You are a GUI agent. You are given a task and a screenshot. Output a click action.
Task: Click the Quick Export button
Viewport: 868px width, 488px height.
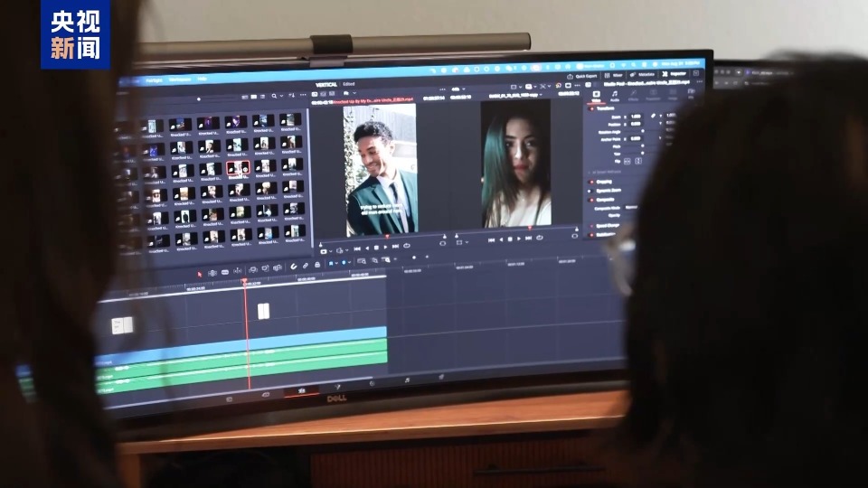[581, 76]
